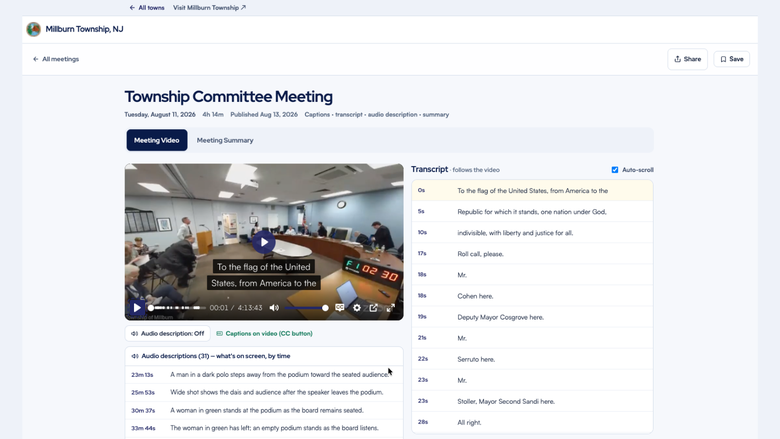Return to the All meetings list
The width and height of the screenshot is (780, 439).
56,59
